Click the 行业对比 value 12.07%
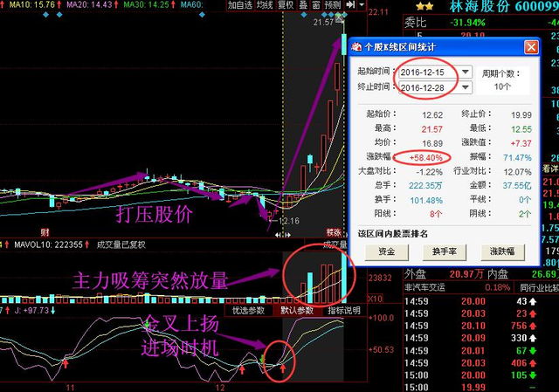Viewport: 559px width, 392px height. click(x=517, y=172)
